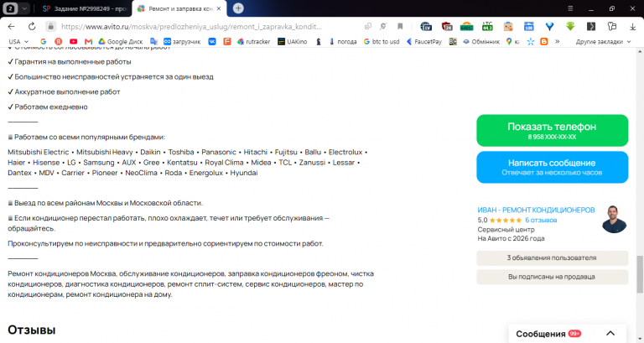This screenshot has width=644, height=343.
Task: Expand the USA bookmarks folder
Action: click(x=18, y=41)
